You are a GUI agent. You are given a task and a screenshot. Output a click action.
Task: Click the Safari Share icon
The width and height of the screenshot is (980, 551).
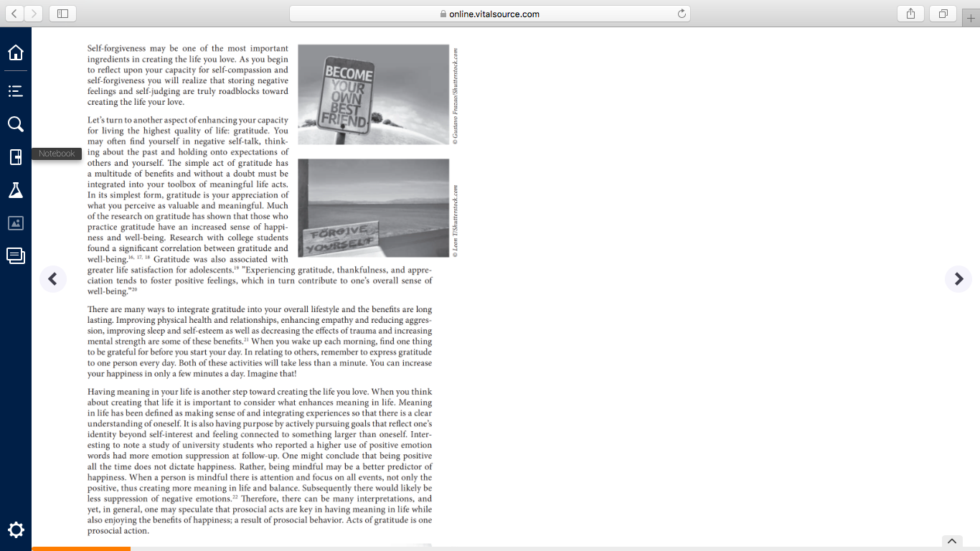[x=910, y=14]
